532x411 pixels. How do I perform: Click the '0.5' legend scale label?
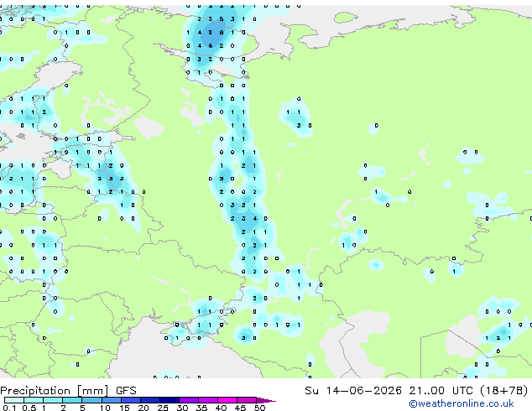[x=29, y=408]
